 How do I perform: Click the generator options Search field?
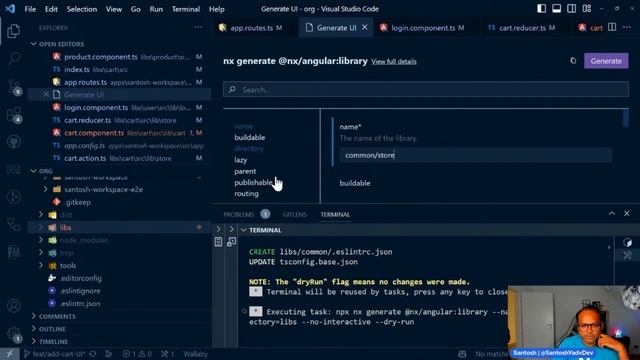click(426, 89)
